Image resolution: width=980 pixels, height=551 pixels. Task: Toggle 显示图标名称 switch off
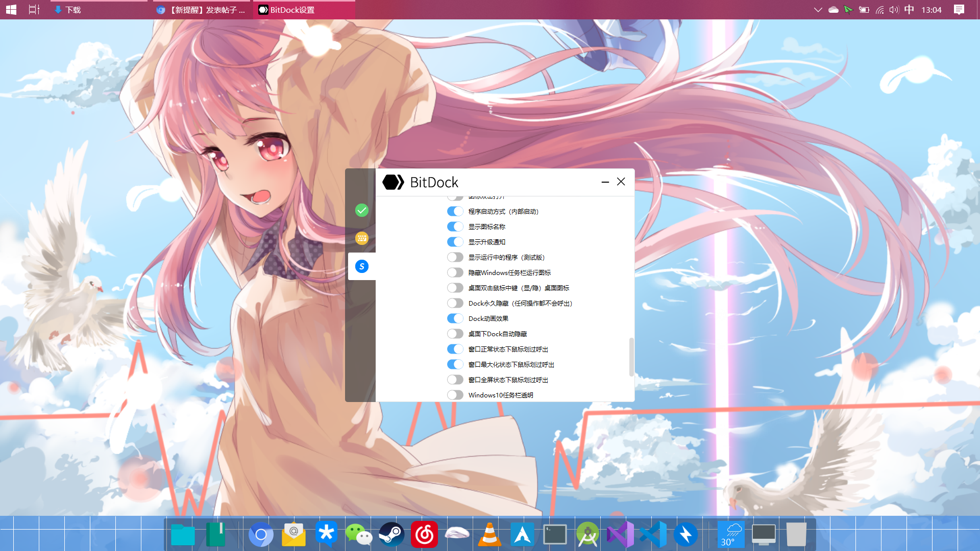[455, 227]
